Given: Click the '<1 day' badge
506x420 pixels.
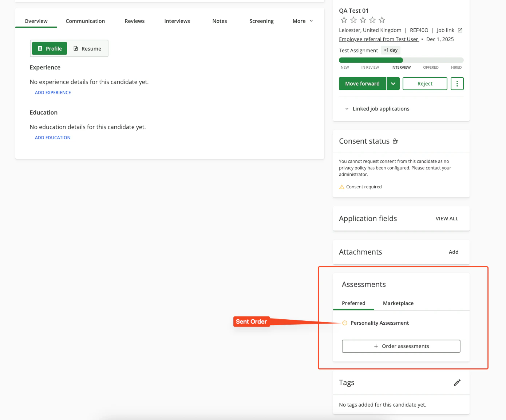Looking at the screenshot, I should [391, 50].
